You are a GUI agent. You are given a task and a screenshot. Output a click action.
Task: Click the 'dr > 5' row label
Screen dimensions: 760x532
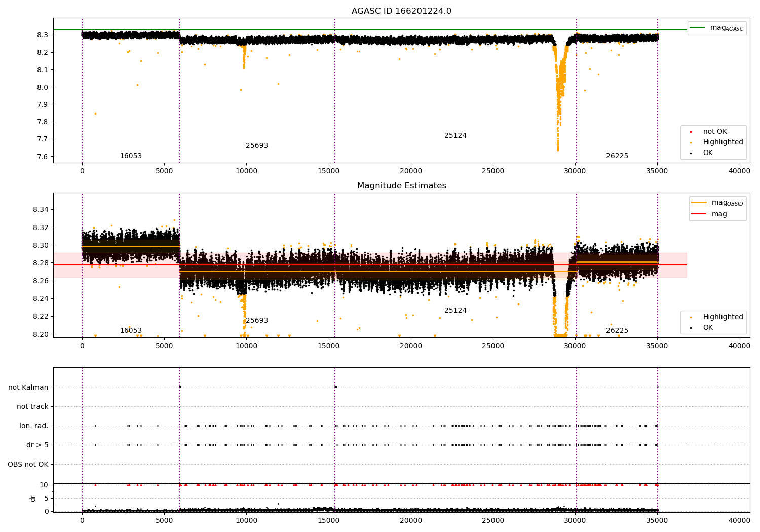pyautogui.click(x=37, y=445)
